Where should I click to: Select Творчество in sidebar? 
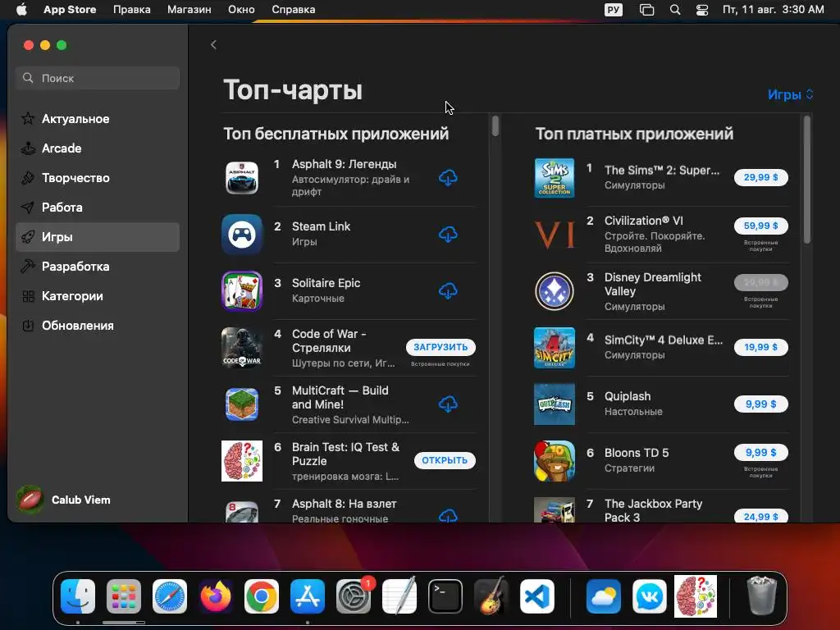click(98, 178)
